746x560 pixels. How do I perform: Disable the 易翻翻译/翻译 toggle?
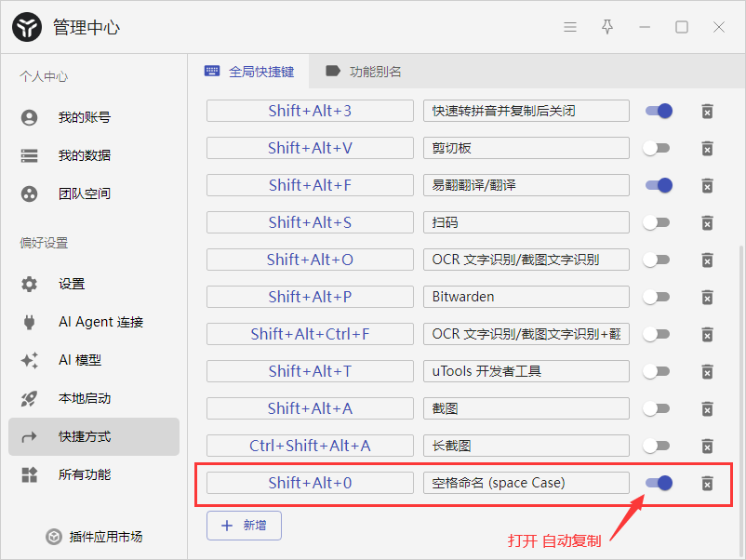659,185
